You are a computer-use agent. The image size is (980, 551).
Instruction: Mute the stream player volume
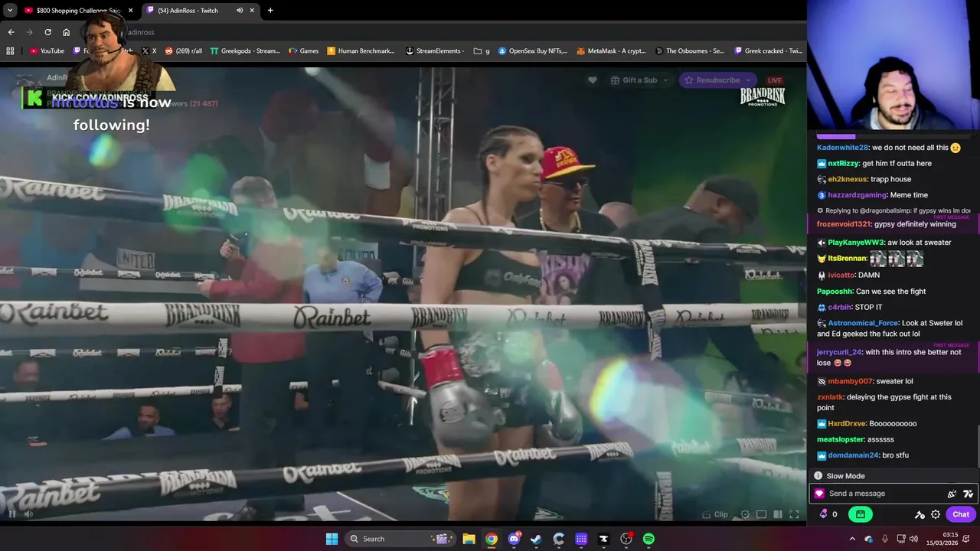pyautogui.click(x=29, y=514)
